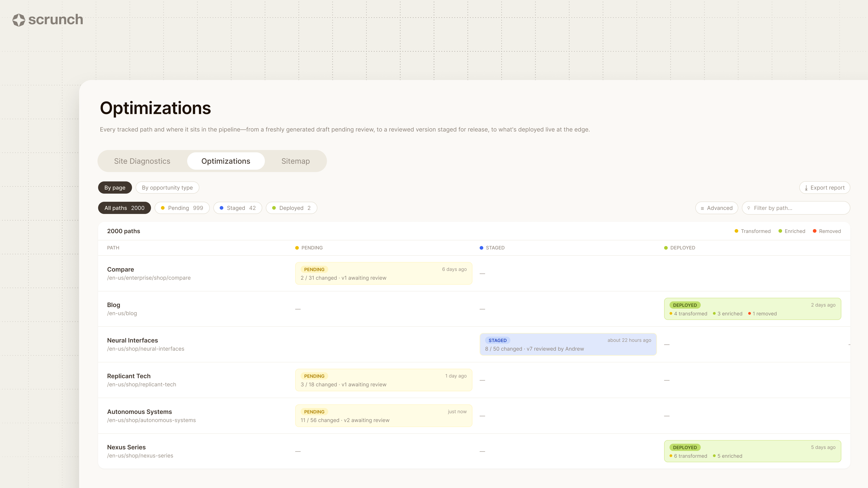Click the DEPLOYED column header

(679, 248)
